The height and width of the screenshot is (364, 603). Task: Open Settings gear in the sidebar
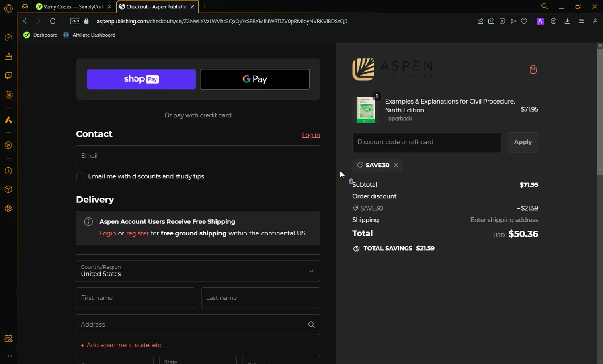pyautogui.click(x=8, y=209)
